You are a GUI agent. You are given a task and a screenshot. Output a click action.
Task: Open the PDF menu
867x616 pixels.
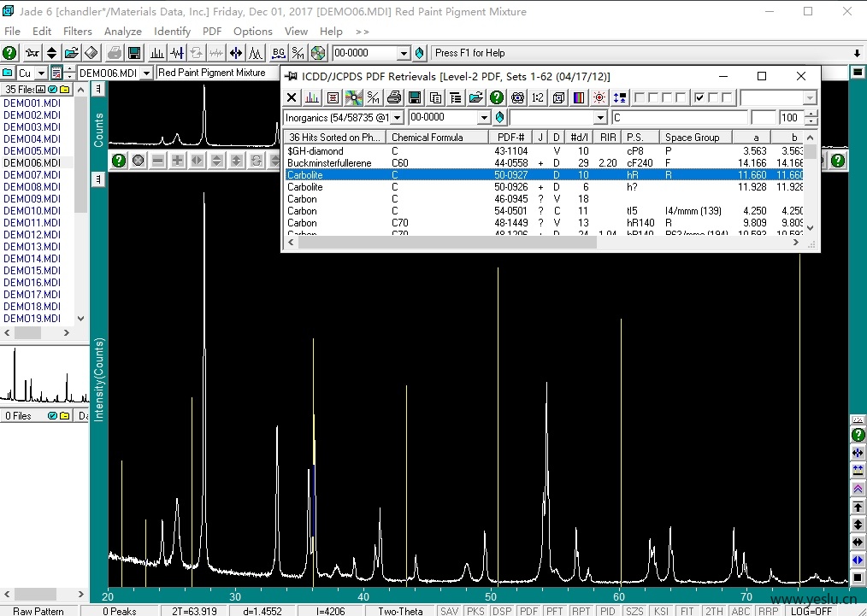212,32
